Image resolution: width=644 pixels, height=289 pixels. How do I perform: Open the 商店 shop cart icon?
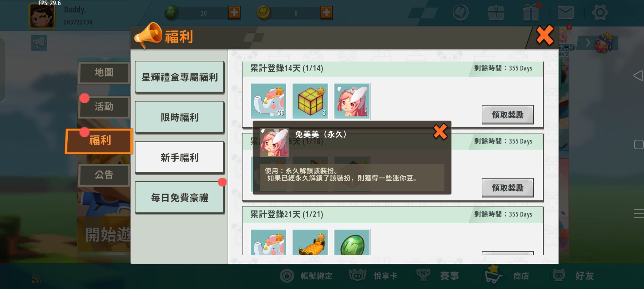(x=494, y=275)
